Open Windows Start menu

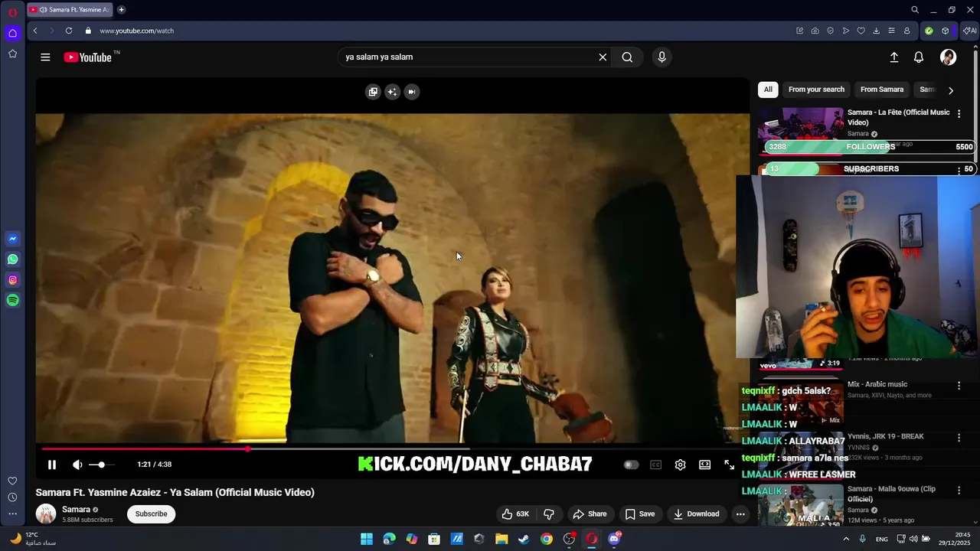click(367, 539)
